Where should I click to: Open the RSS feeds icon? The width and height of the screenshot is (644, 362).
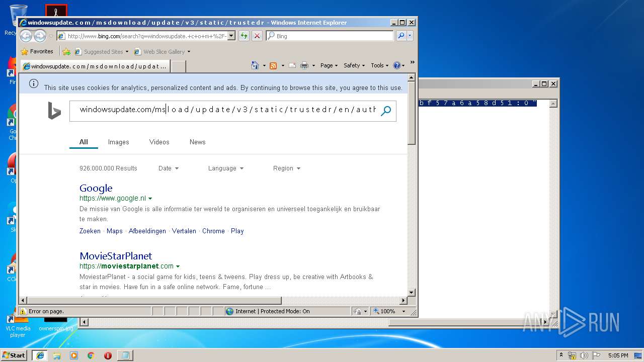(x=273, y=65)
